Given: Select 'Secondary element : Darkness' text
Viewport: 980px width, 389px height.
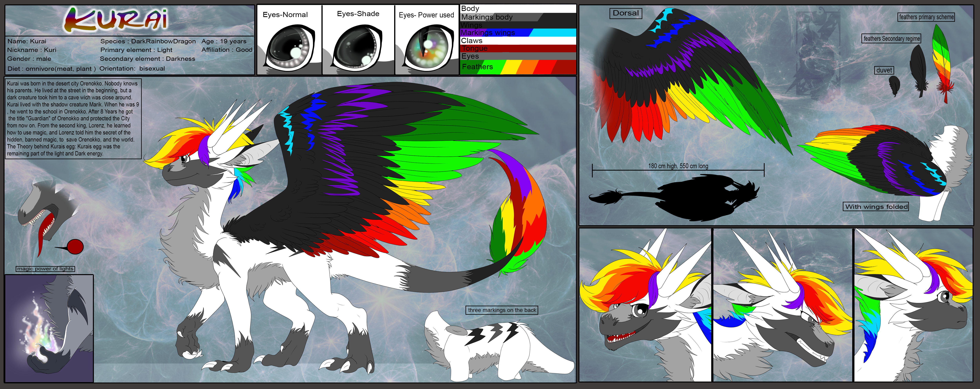Looking at the screenshot, I should pyautogui.click(x=147, y=59).
